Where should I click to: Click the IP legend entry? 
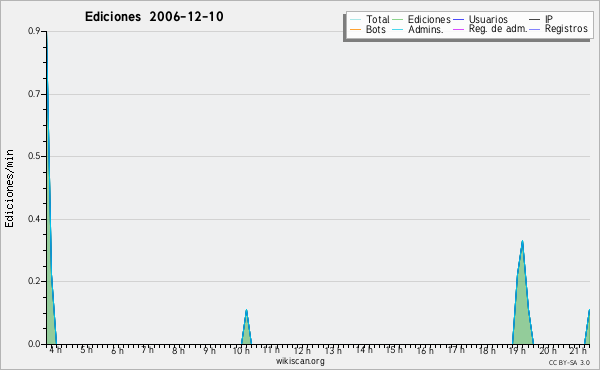[541, 19]
